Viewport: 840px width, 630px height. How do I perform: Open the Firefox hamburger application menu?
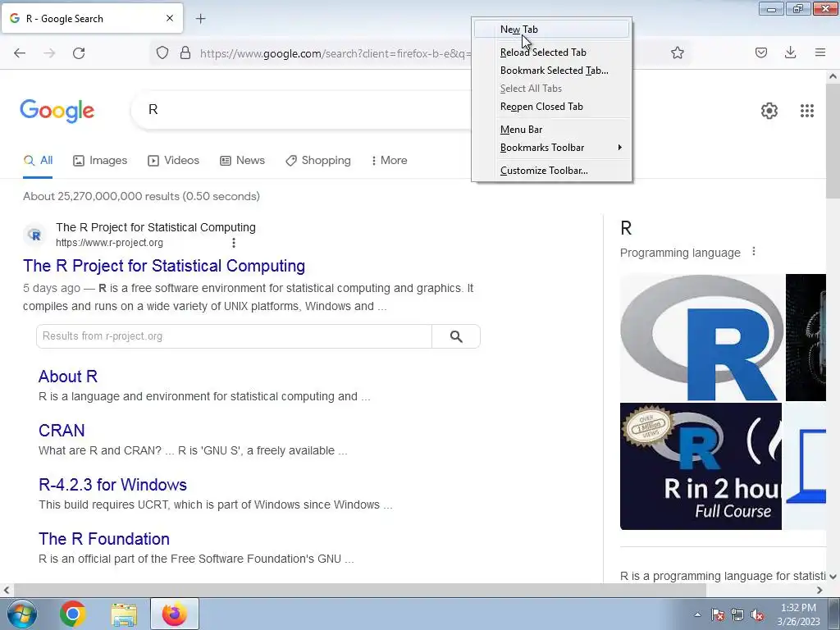pyautogui.click(x=819, y=52)
